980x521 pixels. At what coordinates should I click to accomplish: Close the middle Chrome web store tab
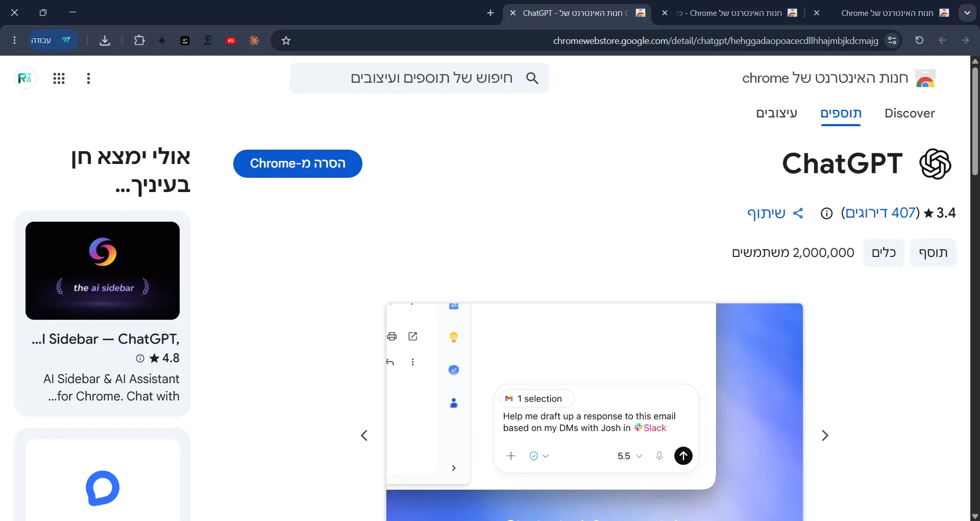665,13
